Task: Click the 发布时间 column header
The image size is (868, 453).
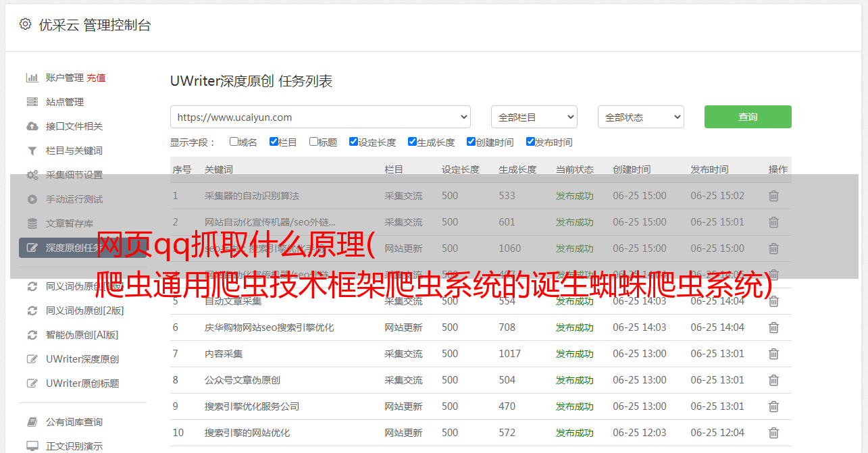Action: [709, 169]
